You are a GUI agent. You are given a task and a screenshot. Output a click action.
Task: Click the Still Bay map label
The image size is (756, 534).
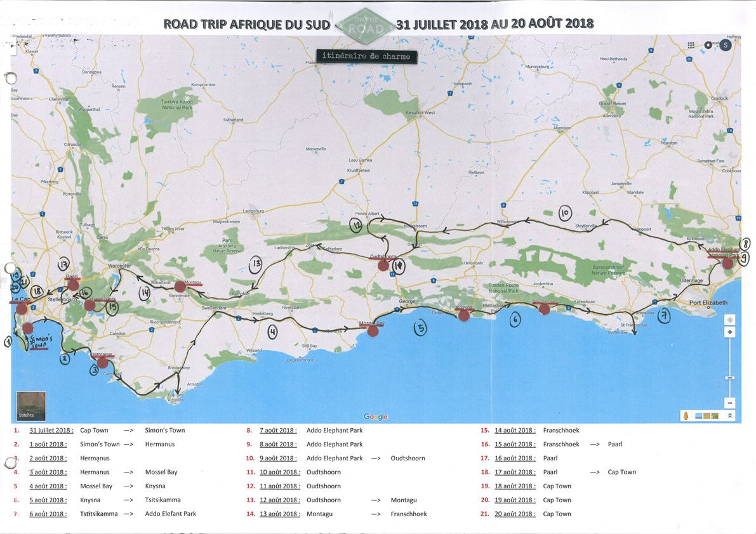coord(310,346)
